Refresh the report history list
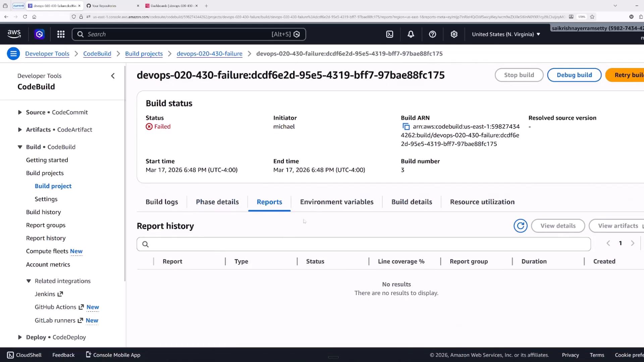 (520, 226)
